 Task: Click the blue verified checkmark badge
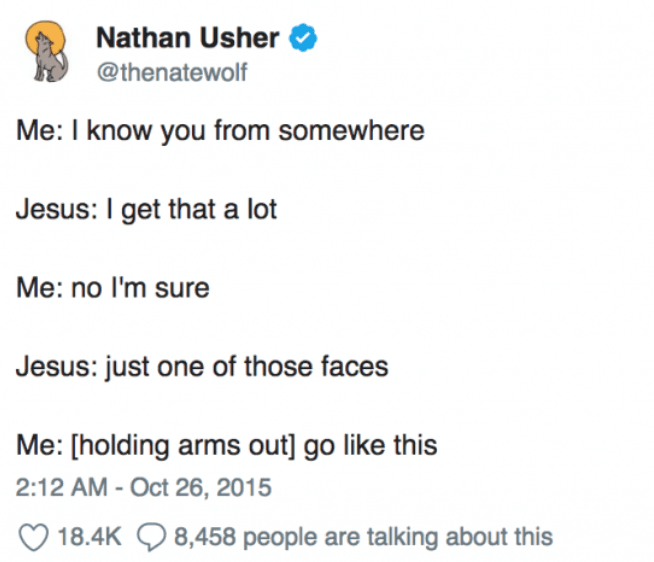pos(303,38)
